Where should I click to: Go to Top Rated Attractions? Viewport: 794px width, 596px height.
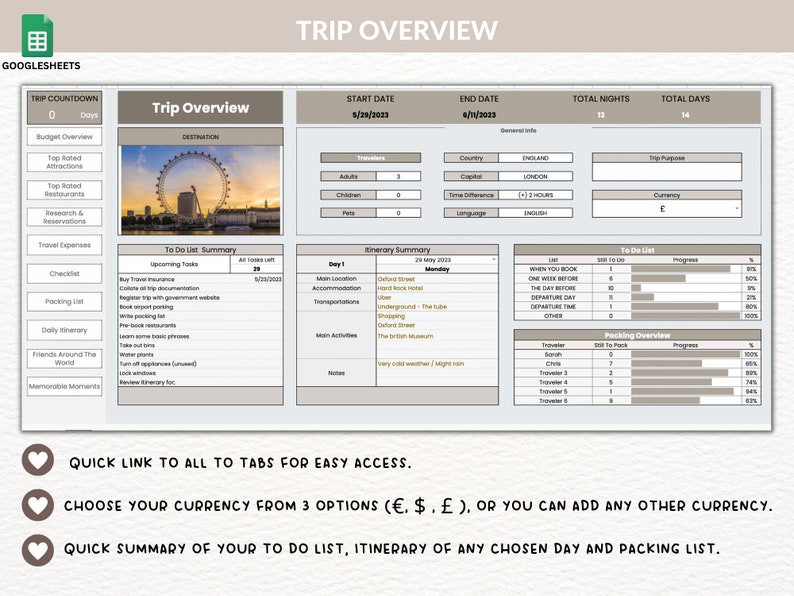pos(64,162)
